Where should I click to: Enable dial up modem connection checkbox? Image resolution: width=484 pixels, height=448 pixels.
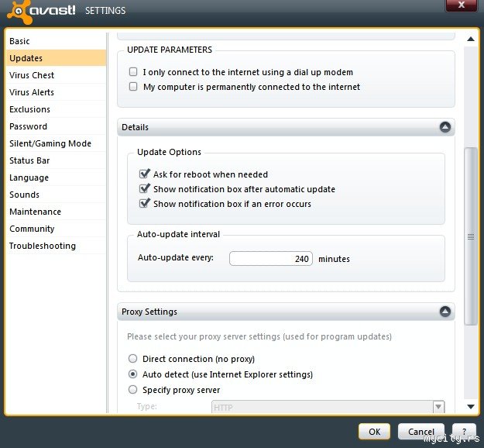[134, 72]
